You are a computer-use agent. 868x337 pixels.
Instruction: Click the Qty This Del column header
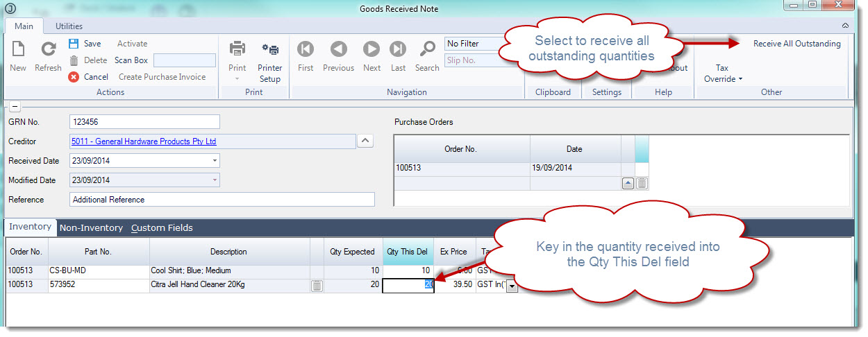[x=408, y=252]
